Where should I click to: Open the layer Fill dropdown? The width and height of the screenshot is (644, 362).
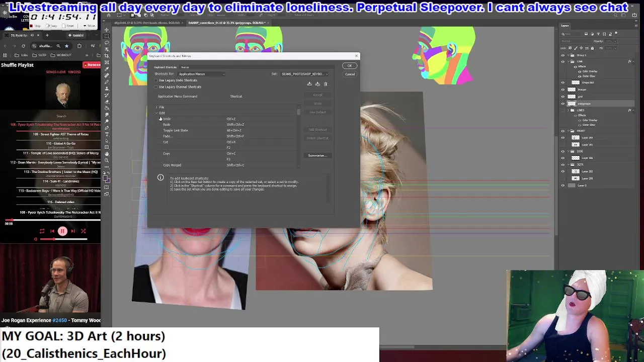point(615,48)
